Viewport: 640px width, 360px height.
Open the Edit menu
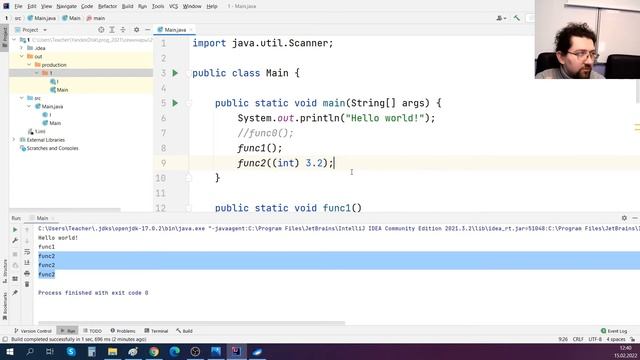(x=32, y=6)
